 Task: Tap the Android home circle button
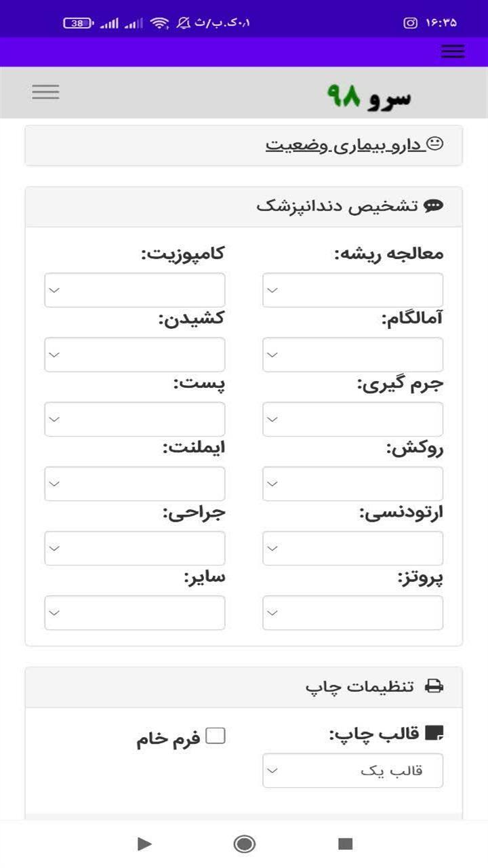click(x=244, y=844)
